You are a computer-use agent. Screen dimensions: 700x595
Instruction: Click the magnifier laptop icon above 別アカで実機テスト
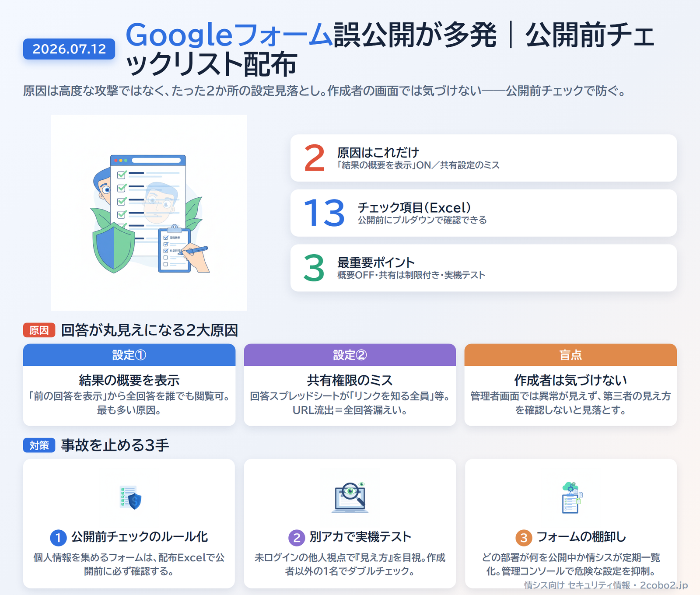coord(350,497)
